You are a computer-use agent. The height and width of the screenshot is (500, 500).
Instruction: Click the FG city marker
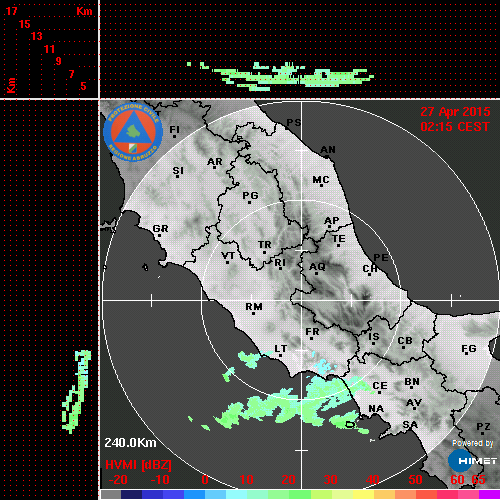tap(466, 353)
